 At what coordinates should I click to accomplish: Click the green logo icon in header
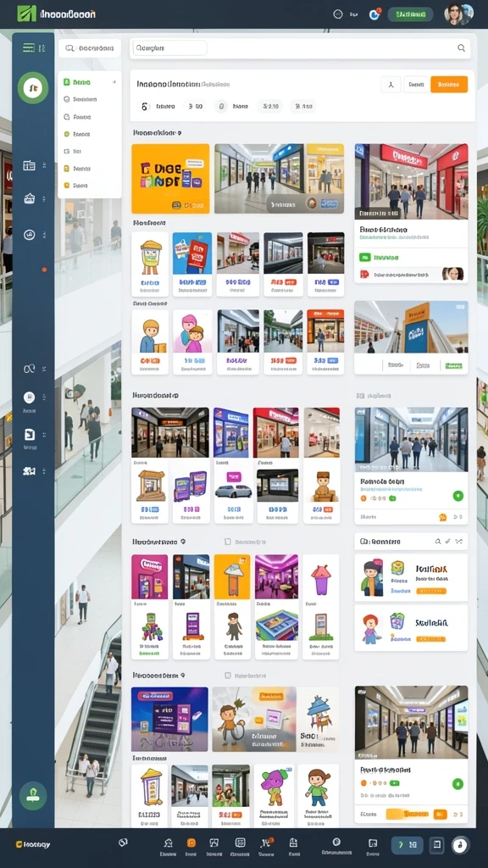[x=26, y=14]
